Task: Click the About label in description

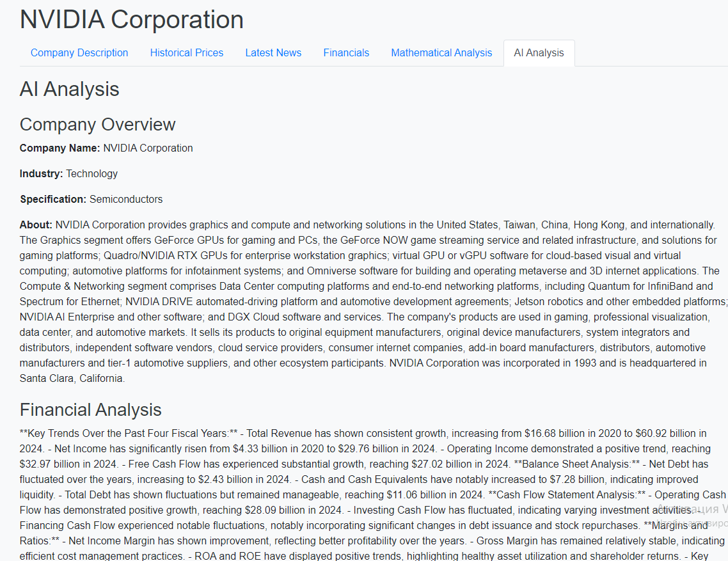Action: tap(36, 225)
